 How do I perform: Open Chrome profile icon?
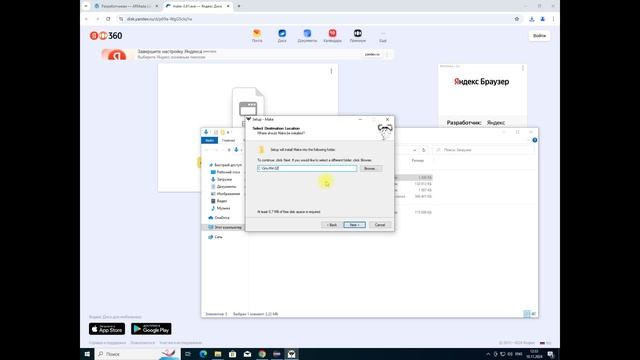542,19
